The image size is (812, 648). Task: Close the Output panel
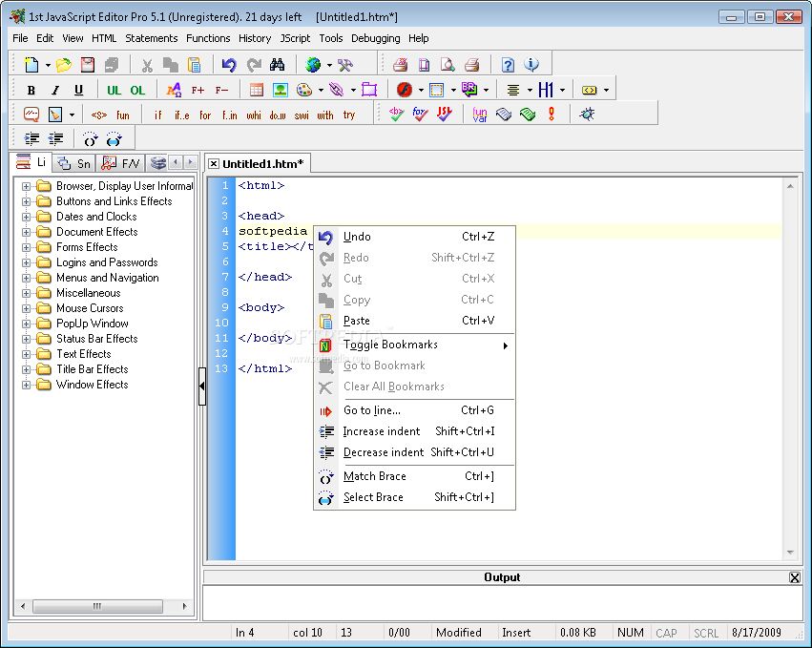coord(795,577)
